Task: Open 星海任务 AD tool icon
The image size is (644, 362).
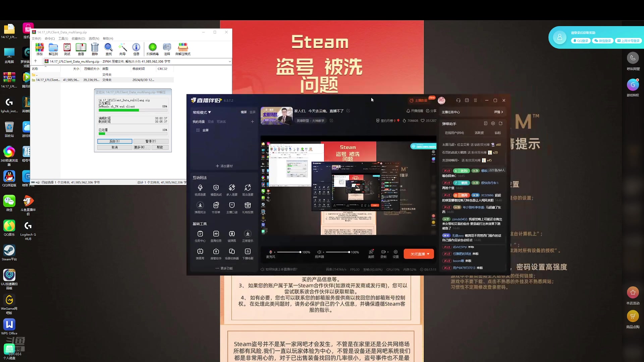Action: click(x=216, y=236)
